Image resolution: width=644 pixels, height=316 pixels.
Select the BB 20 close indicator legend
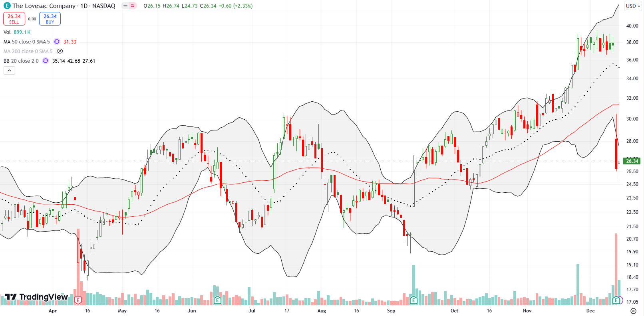21,61
